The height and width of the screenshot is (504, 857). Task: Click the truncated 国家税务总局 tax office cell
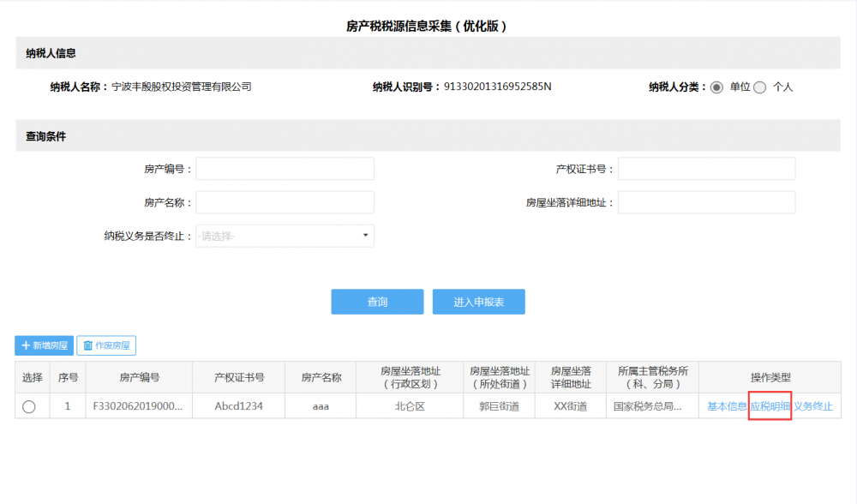pyautogui.click(x=652, y=406)
